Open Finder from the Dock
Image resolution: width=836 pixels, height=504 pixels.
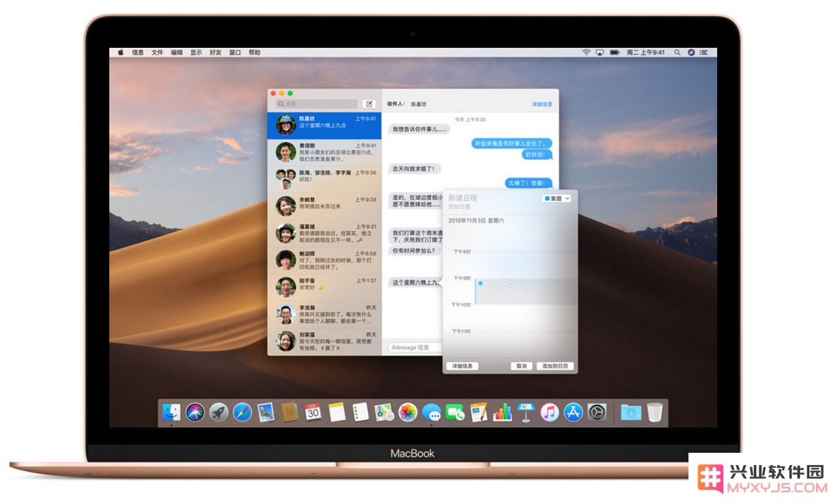pyautogui.click(x=171, y=412)
